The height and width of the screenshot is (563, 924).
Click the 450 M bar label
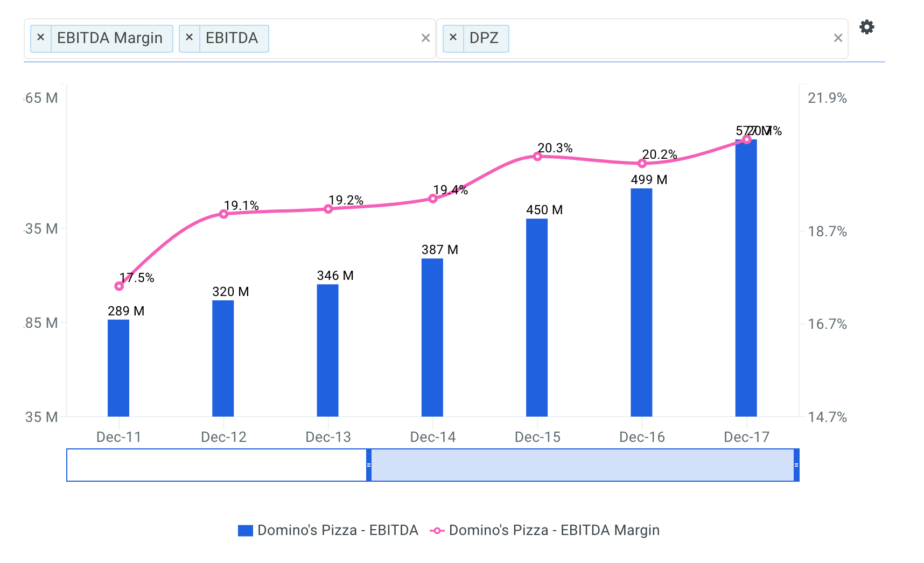[544, 210]
